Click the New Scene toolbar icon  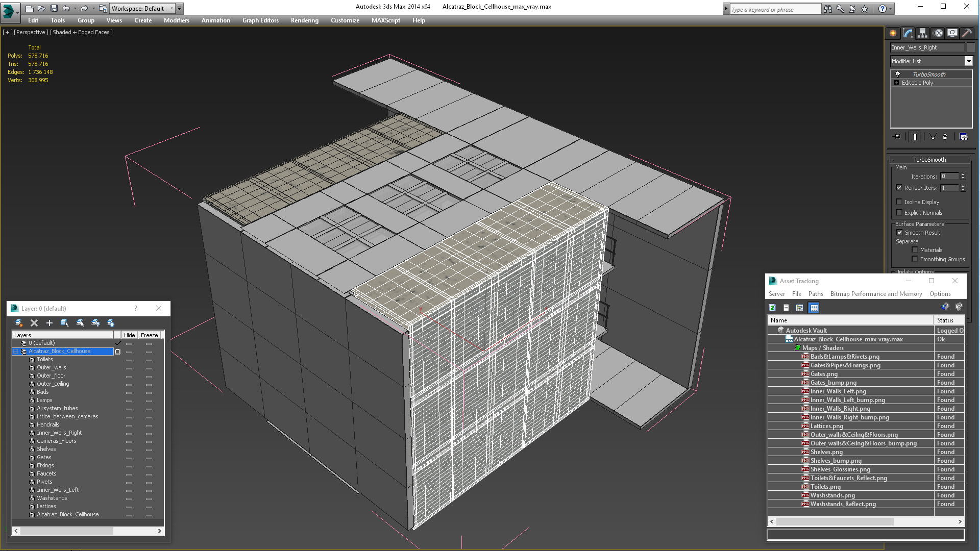tap(30, 9)
